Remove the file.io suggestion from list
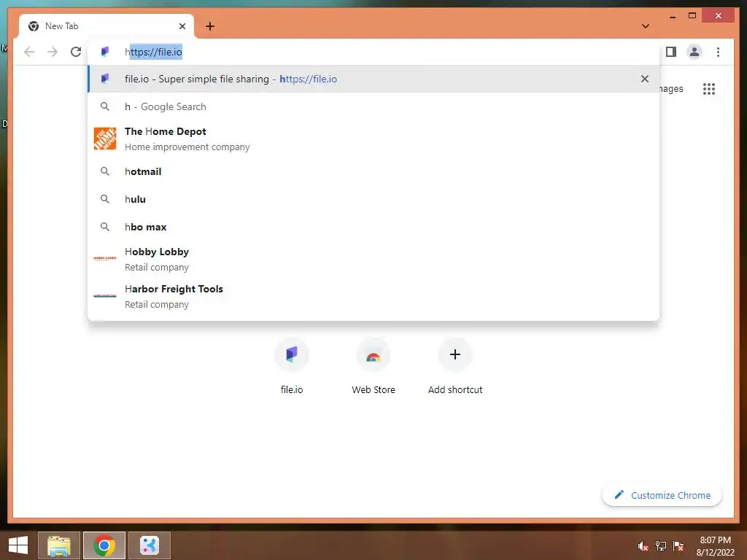Screen dimensions: 747x560 coord(645,79)
